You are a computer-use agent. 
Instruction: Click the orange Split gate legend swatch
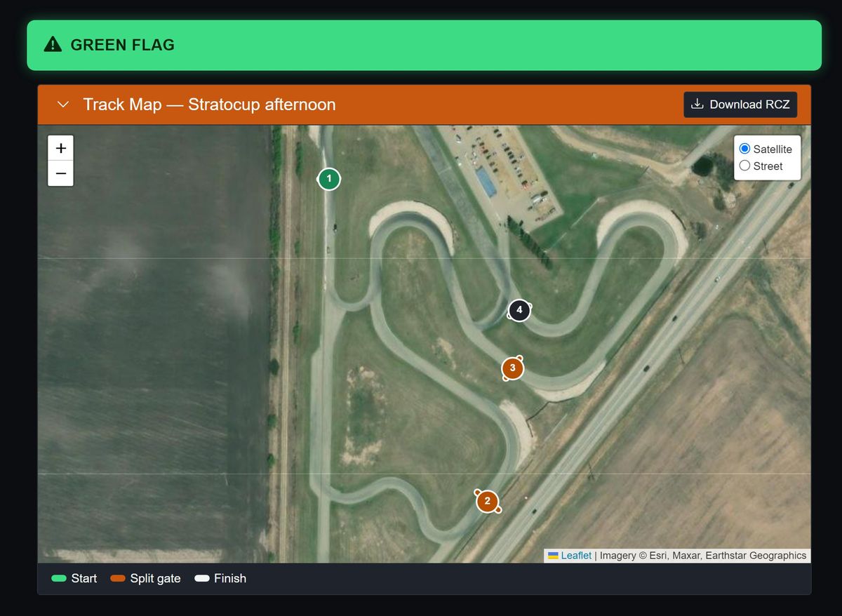click(118, 579)
